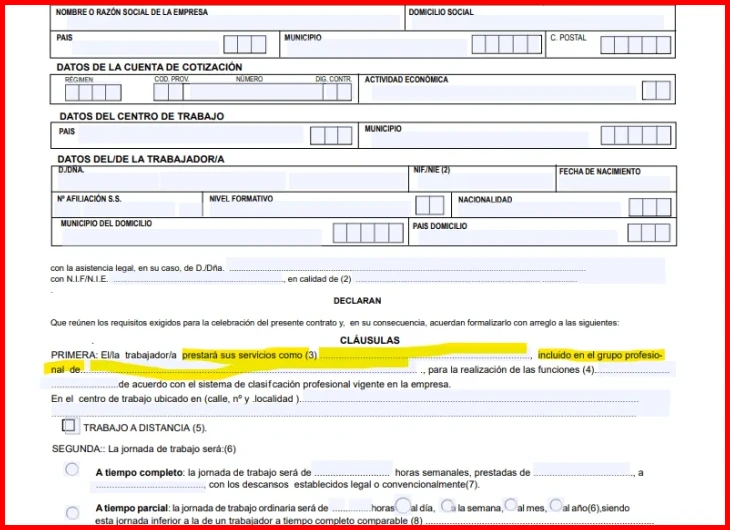Click the 'prestará sus servicios como (3)' line
This screenshot has width=730, height=530.
(x=425, y=355)
